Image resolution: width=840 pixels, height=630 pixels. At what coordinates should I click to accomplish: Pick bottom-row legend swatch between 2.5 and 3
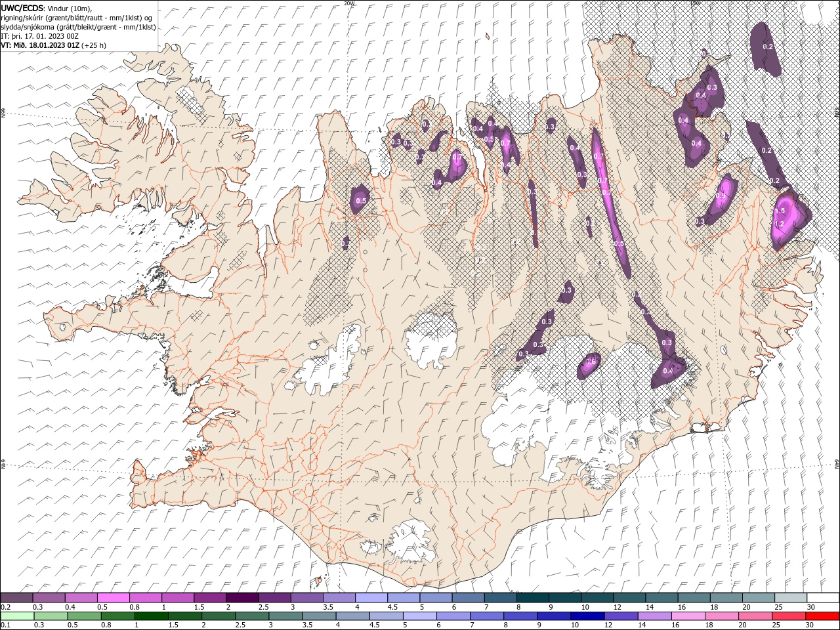click(x=251, y=616)
